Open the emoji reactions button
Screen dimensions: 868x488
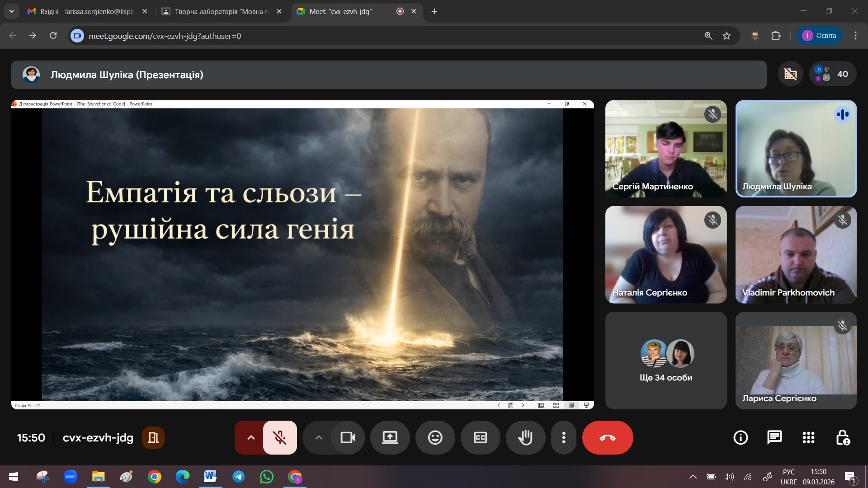(435, 437)
